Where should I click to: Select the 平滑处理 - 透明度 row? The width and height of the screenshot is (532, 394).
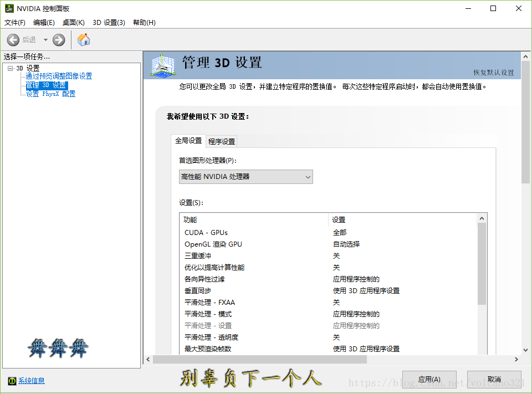328,337
